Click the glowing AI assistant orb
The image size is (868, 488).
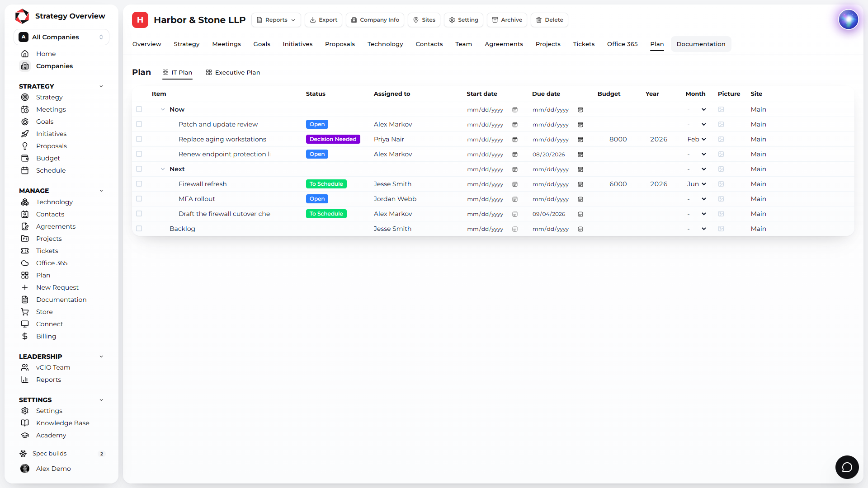pyautogui.click(x=848, y=20)
